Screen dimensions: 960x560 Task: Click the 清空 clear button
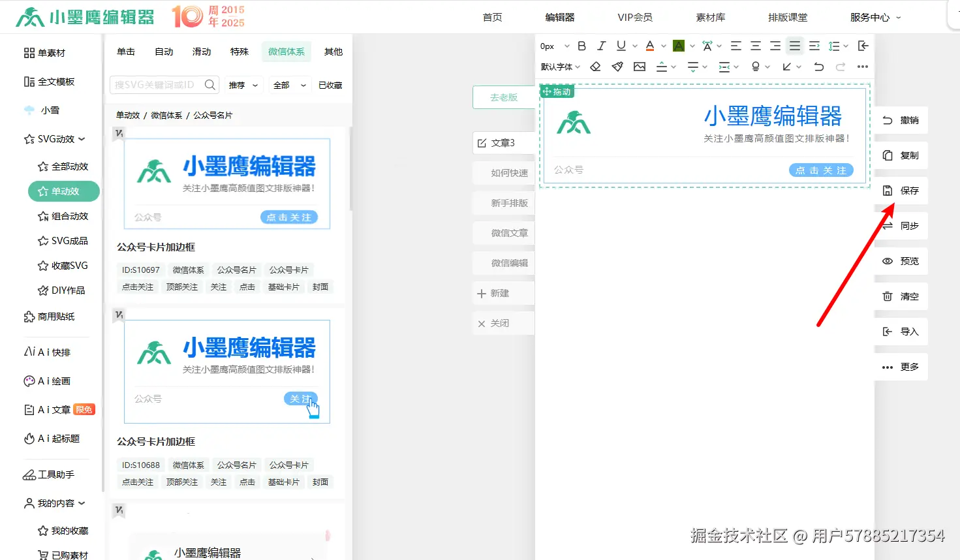[901, 296]
